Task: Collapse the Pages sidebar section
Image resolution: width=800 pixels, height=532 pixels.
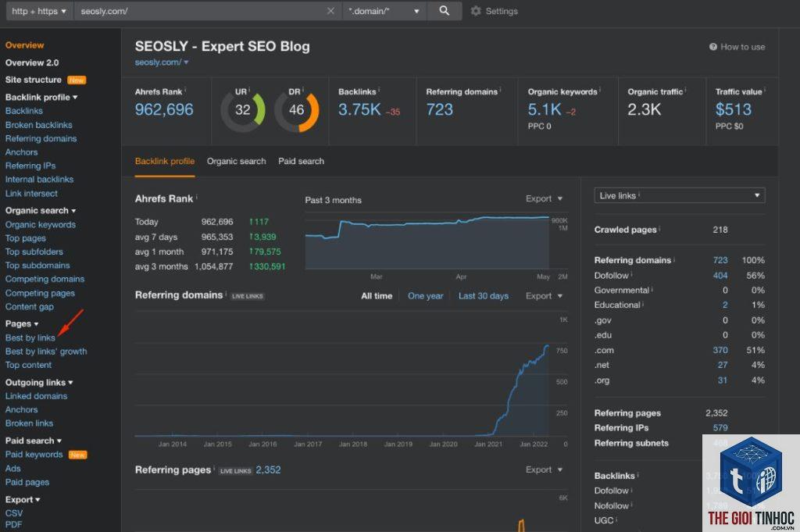Action: (22, 323)
